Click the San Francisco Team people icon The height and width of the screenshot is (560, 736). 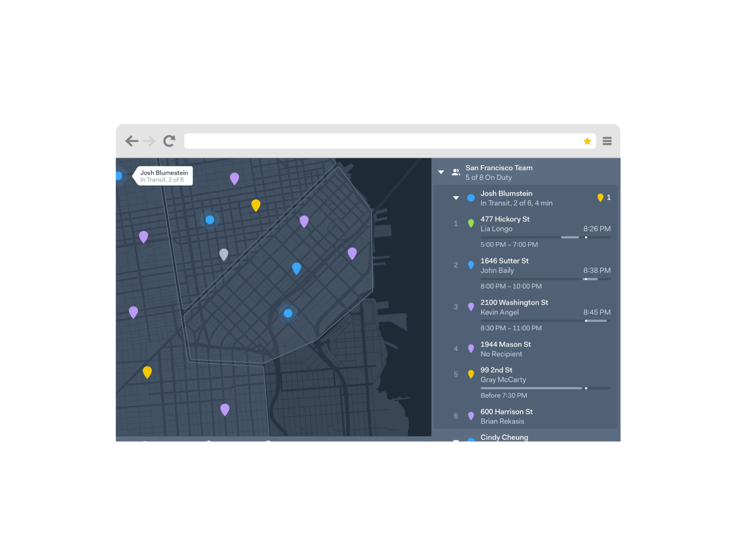coord(455,173)
